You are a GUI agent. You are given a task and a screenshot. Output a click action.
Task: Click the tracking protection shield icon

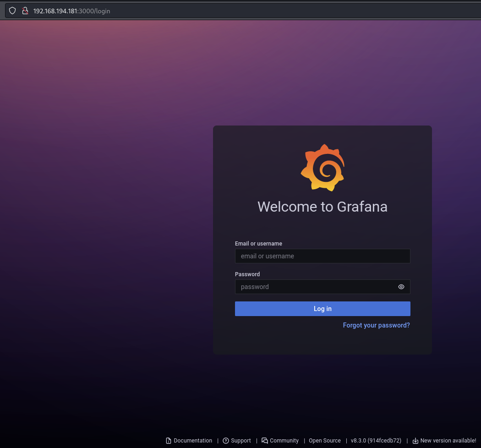click(12, 11)
